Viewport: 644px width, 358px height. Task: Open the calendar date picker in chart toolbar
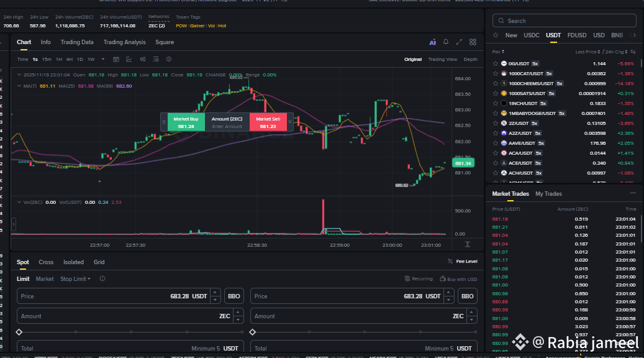(x=116, y=59)
